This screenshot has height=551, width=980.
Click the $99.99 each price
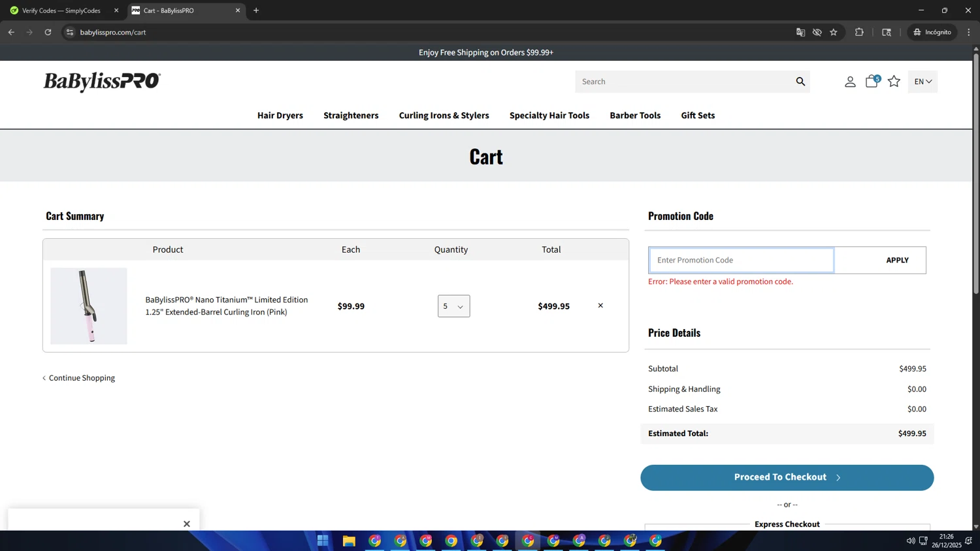pyautogui.click(x=351, y=306)
